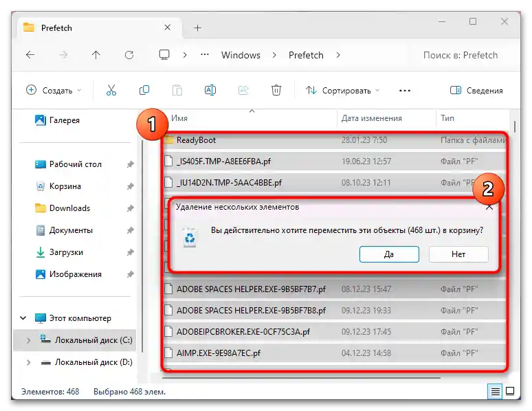The width and height of the screenshot is (532, 411).
Task: Click the pin icon next to Загрузки
Action: pyautogui.click(x=130, y=252)
